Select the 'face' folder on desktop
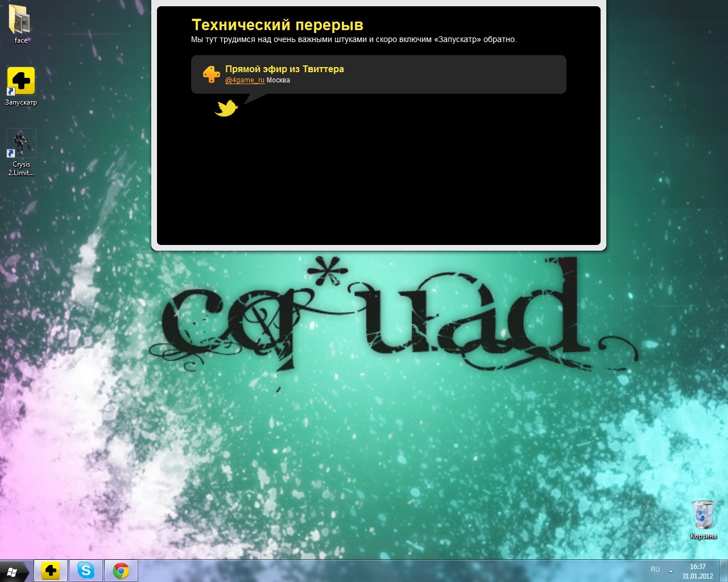Viewport: 728px width, 582px height. tap(20, 23)
